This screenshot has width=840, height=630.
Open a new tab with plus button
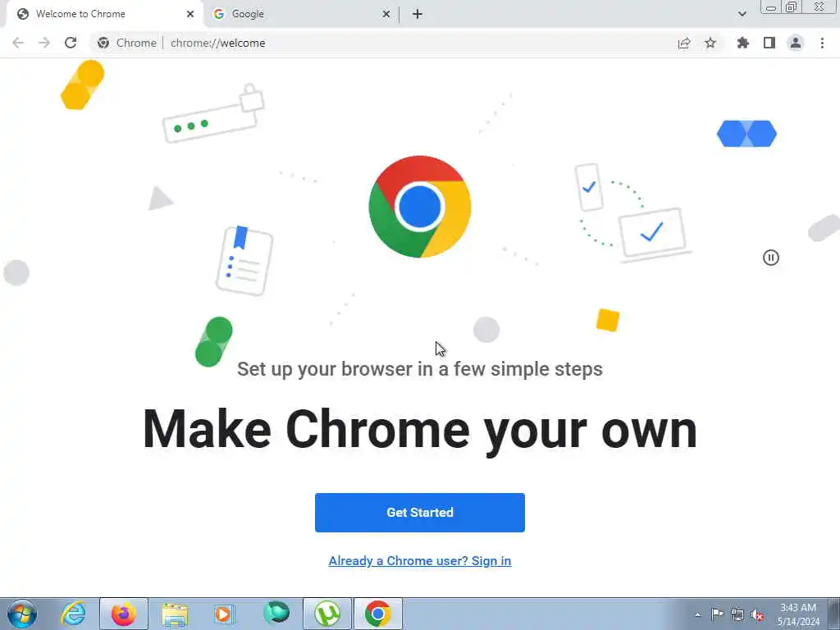418,15
